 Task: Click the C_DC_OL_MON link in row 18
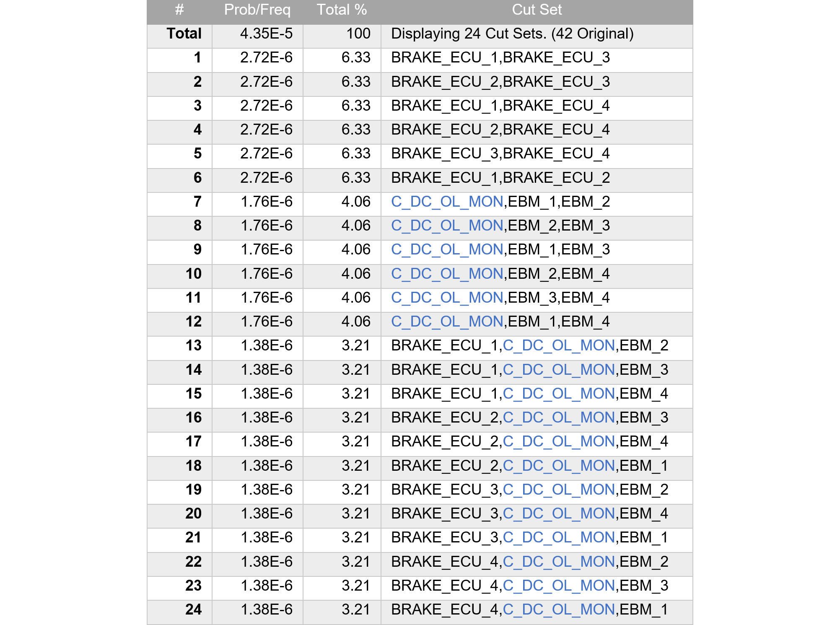[x=559, y=466]
